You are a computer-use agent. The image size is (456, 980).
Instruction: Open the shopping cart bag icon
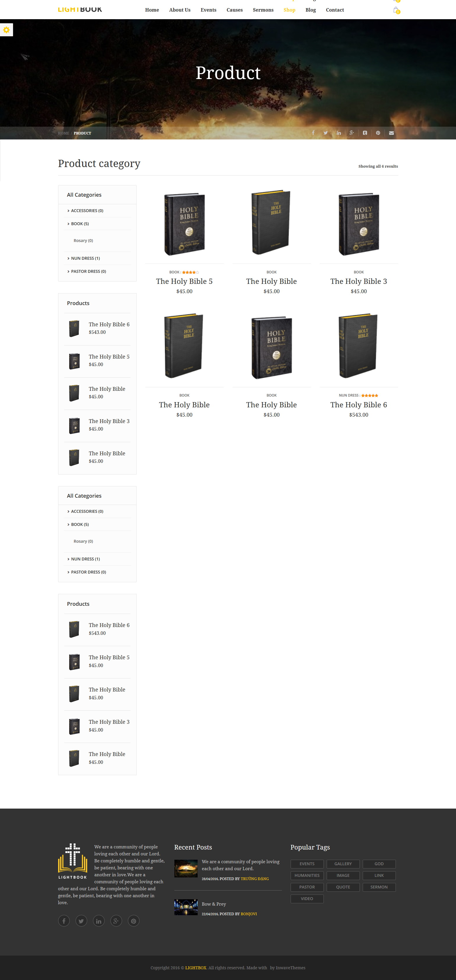coord(396,10)
